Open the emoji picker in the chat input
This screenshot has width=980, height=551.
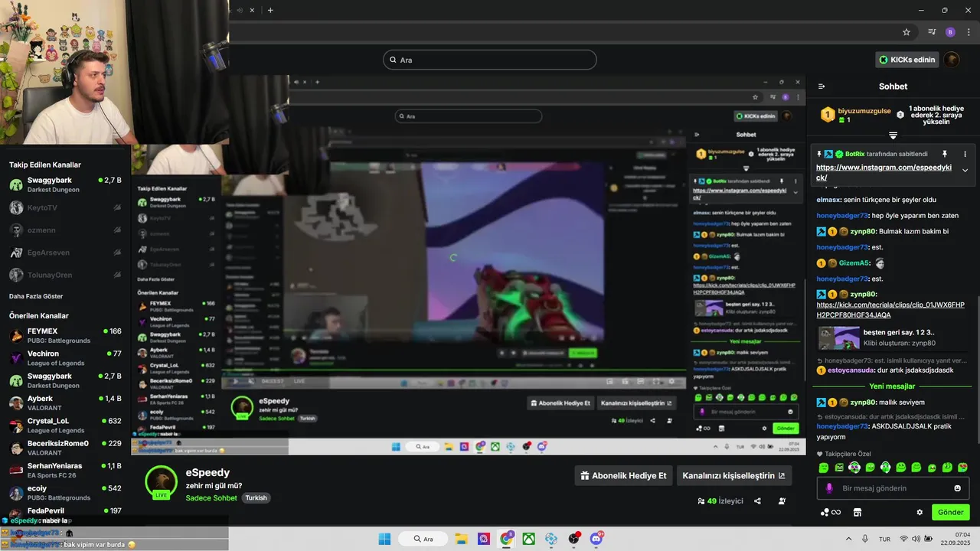(957, 488)
